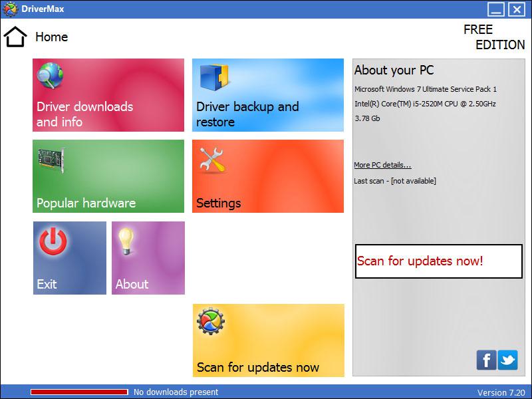Click the light bulb About icon

click(x=126, y=241)
